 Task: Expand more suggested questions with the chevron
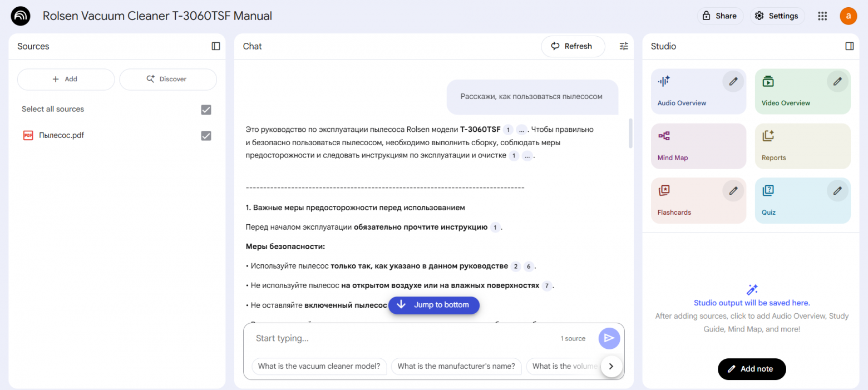[611, 366]
